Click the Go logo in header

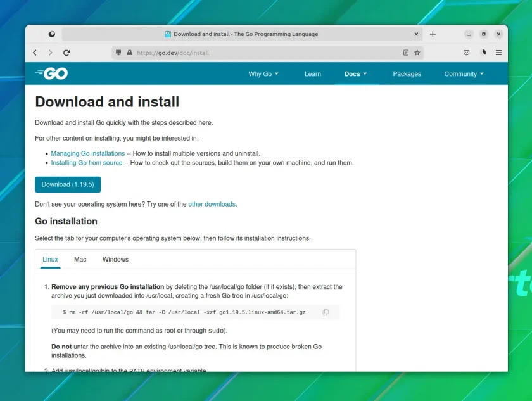coord(51,73)
